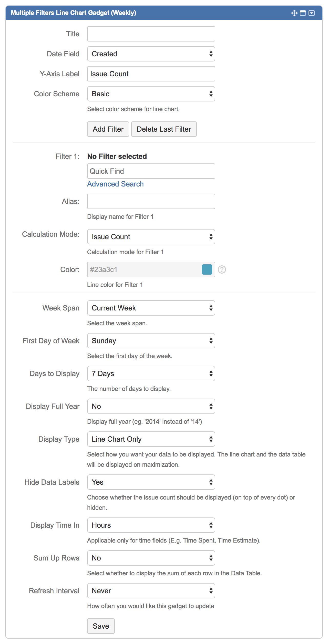This screenshot has height=644, width=328.
Task: Open the Display Type dropdown
Action: tap(151, 439)
